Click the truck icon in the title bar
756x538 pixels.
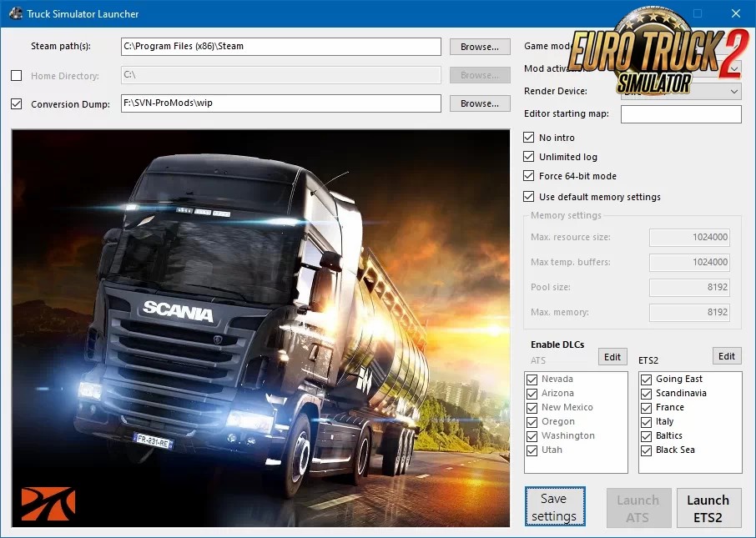tap(15, 13)
